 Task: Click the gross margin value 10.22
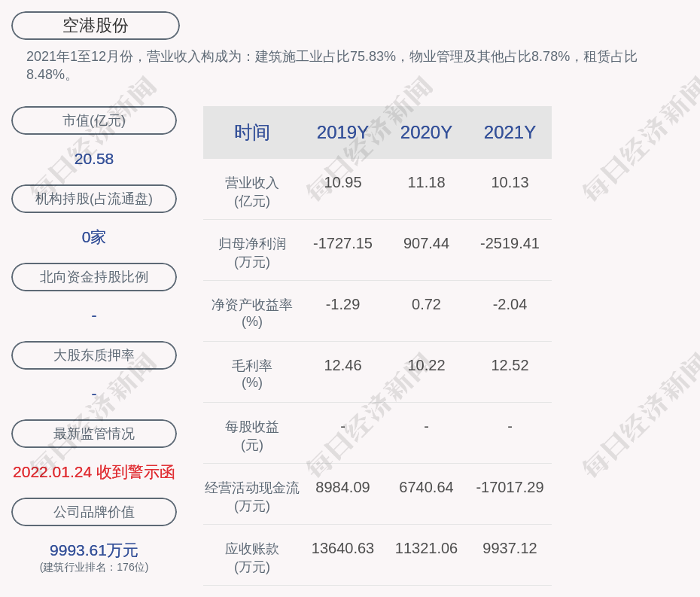tap(426, 365)
